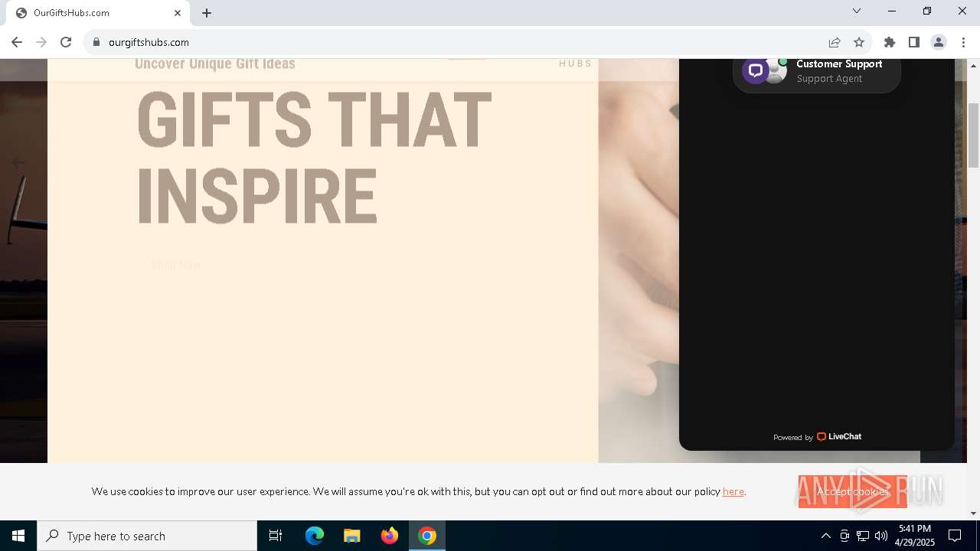Open Task View on the taskbar
Image resolution: width=980 pixels, height=551 pixels.
[x=276, y=536]
